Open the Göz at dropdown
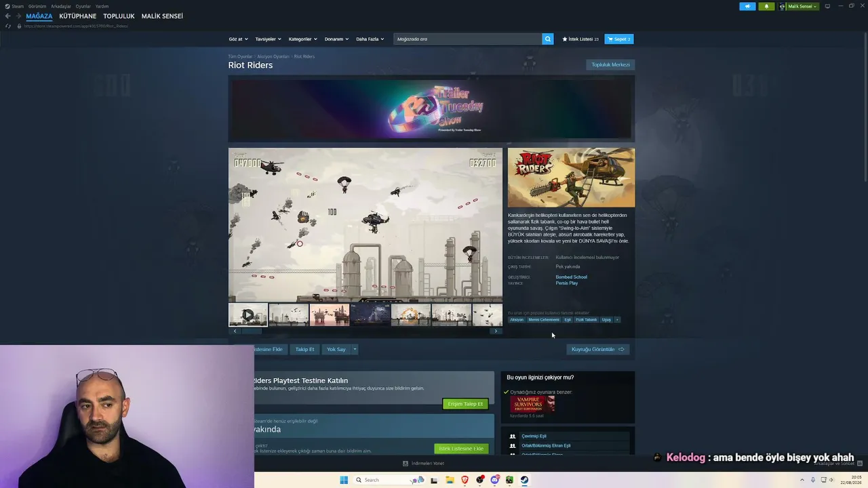The width and height of the screenshot is (868, 488). click(238, 39)
